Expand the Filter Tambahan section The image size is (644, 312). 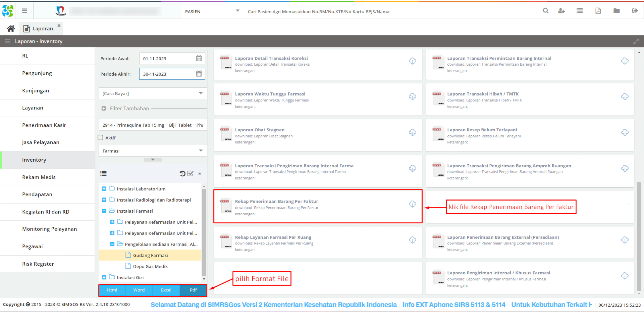coord(104,108)
